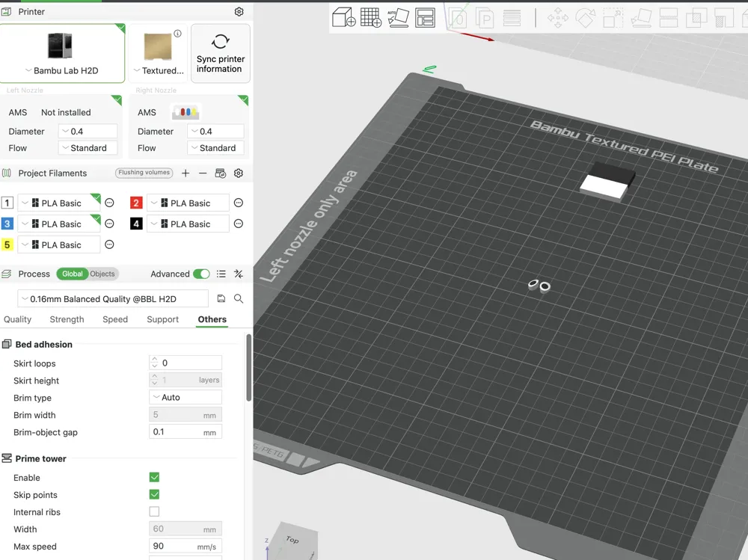Viewport: 748px width, 560px height.
Task: Switch Process mode to Global
Action: point(72,274)
